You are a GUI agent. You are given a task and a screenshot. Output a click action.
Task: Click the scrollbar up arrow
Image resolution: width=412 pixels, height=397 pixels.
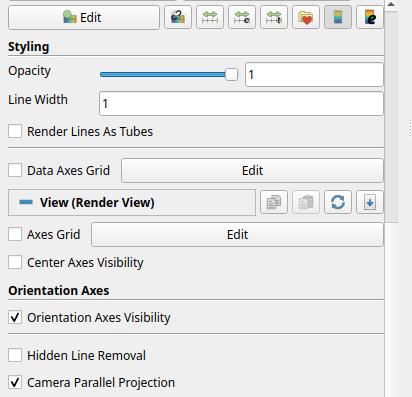tap(391, 5)
